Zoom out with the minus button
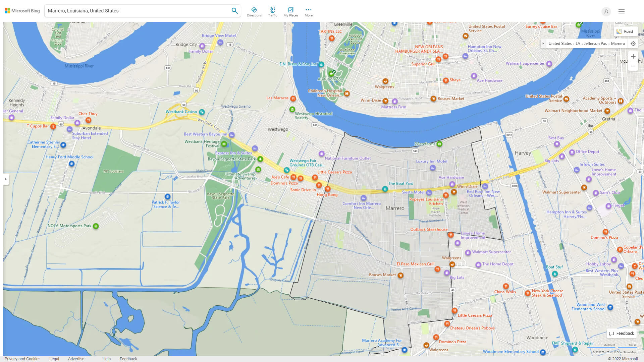 tap(633, 66)
